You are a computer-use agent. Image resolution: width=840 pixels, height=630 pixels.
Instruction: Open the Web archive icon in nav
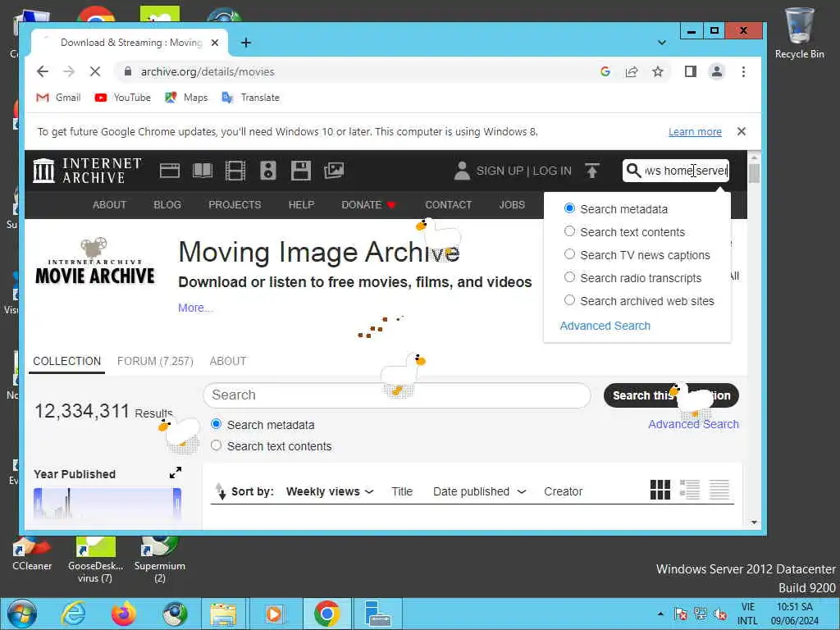[x=169, y=171]
